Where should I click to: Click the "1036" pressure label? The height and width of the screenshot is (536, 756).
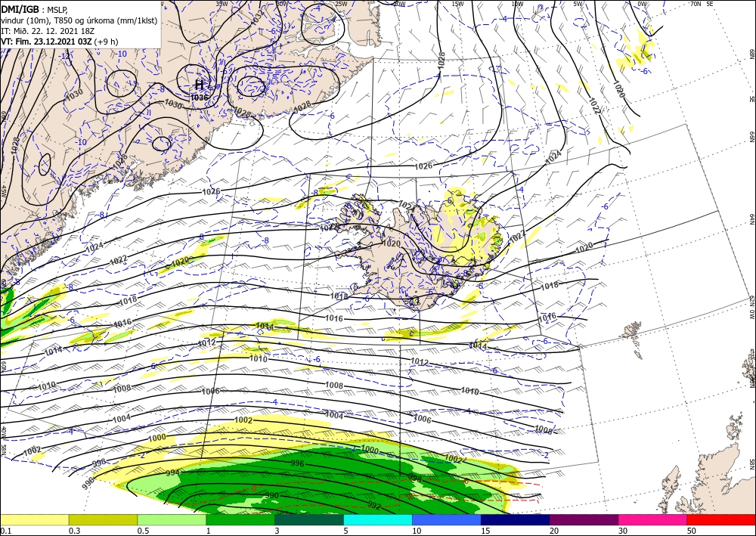[199, 98]
